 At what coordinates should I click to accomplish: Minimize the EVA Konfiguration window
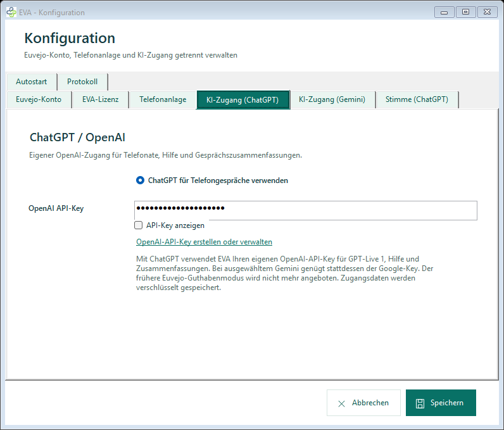click(444, 12)
